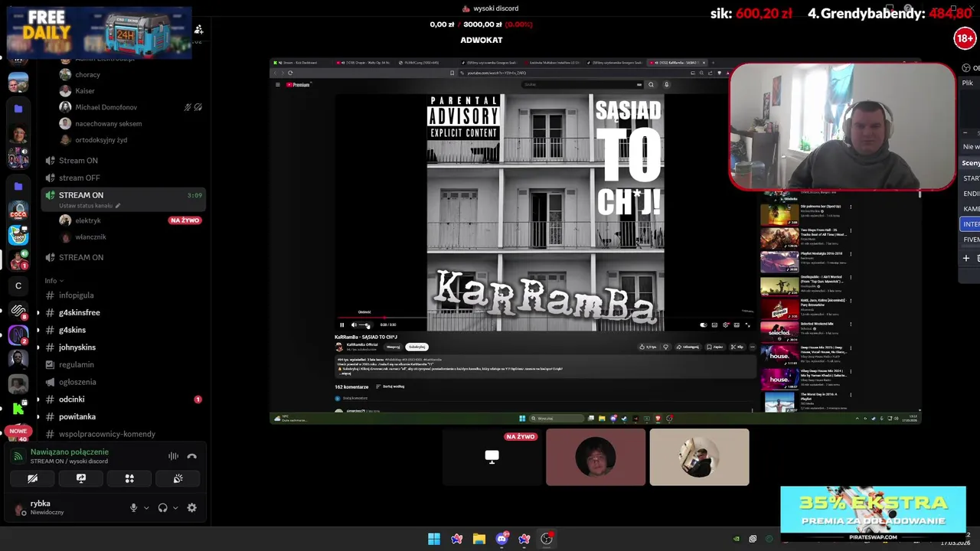This screenshot has height=551, width=980.
Task: Select the middle participant video tile
Action: click(596, 457)
